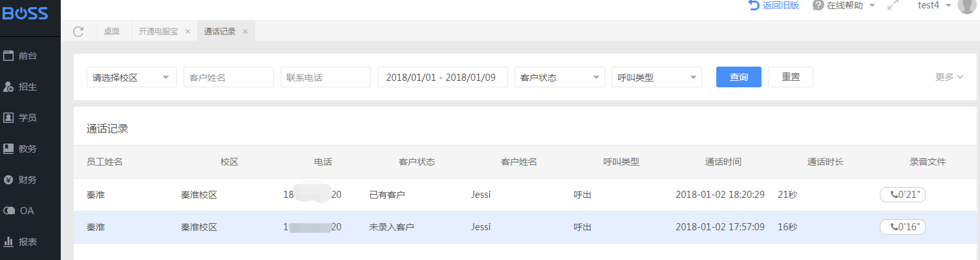
Task: Click the refresh icon beside 桌面 tab
Action: coord(78,31)
